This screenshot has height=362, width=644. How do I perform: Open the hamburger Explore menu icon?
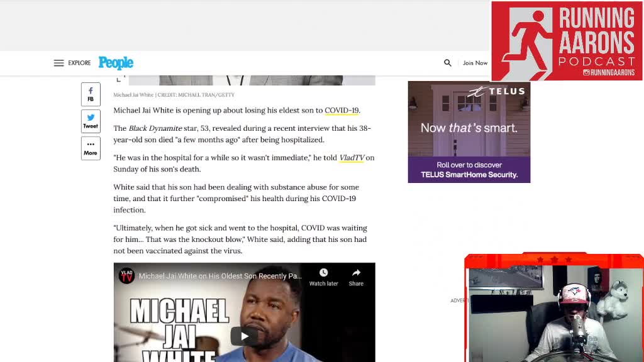click(58, 63)
